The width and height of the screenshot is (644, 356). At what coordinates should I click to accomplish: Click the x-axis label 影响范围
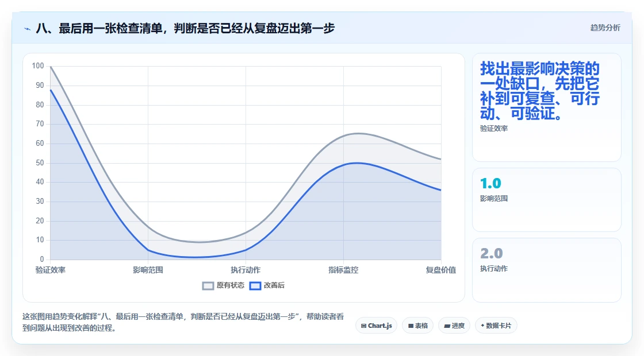point(148,270)
